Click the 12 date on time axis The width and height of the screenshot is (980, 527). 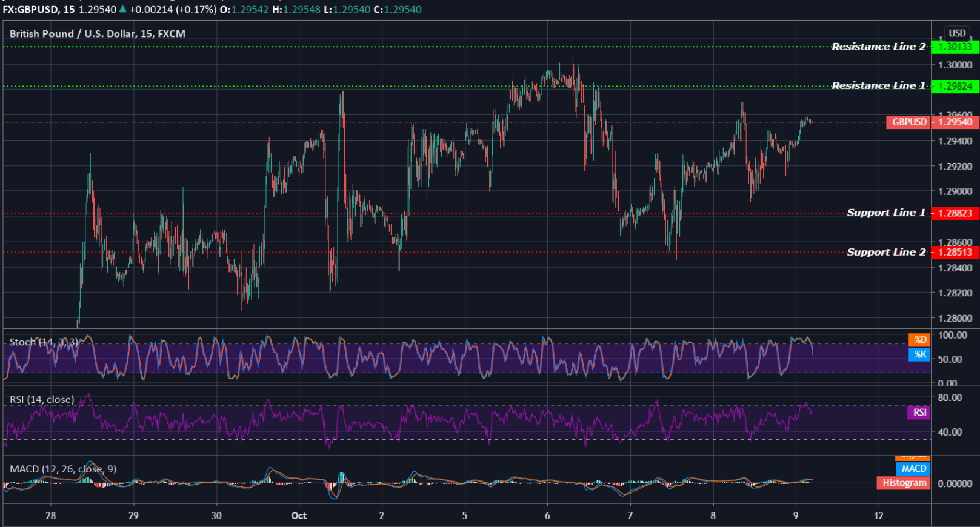[879, 516]
